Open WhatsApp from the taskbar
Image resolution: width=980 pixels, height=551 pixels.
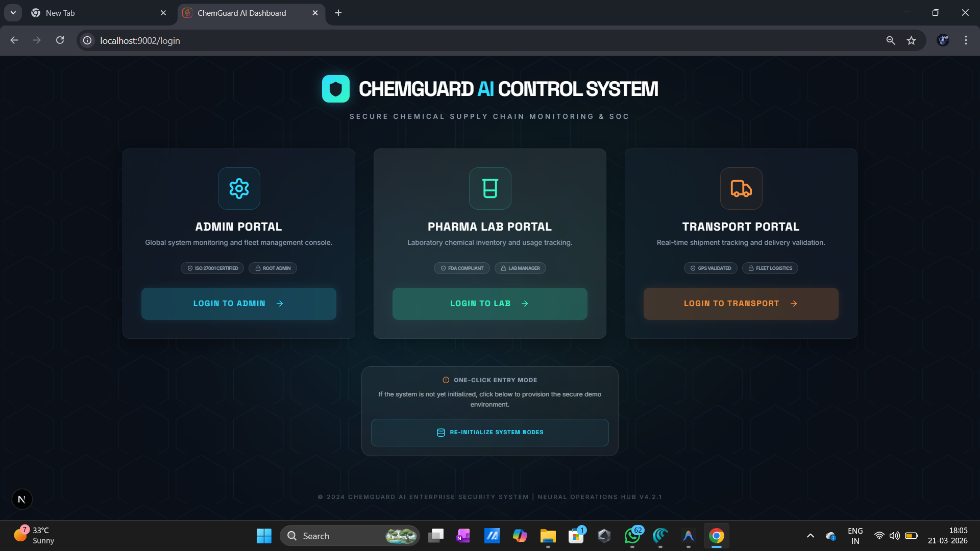632,536
